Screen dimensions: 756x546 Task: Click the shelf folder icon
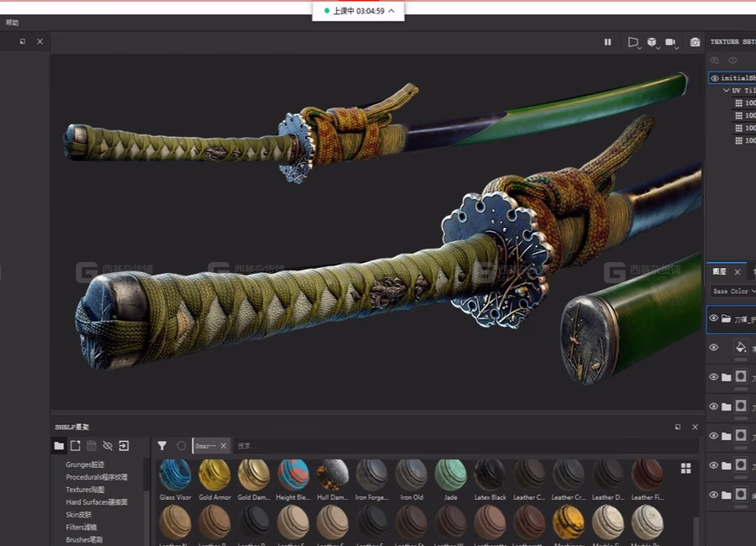point(59,446)
